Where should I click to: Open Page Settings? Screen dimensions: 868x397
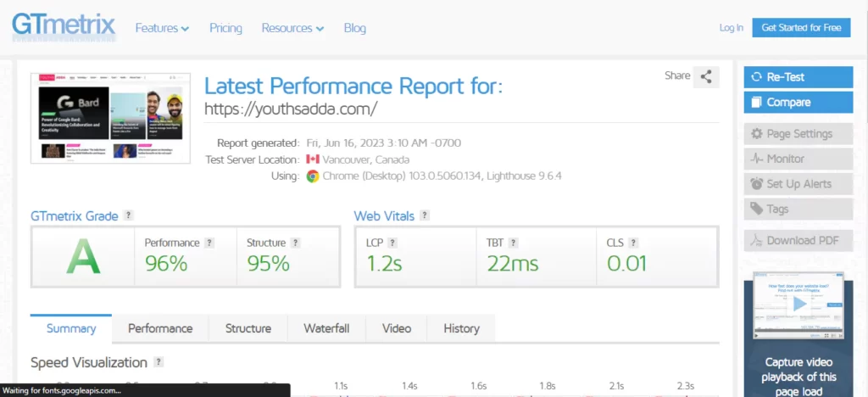coord(798,134)
